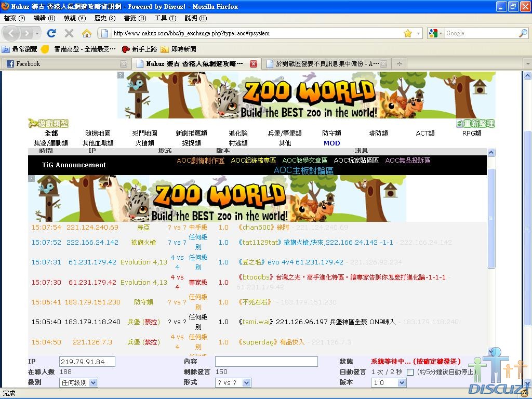This screenshot has width=532, height=399.
Task: Expand the URL bar history dropdown
Action: [x=419, y=33]
